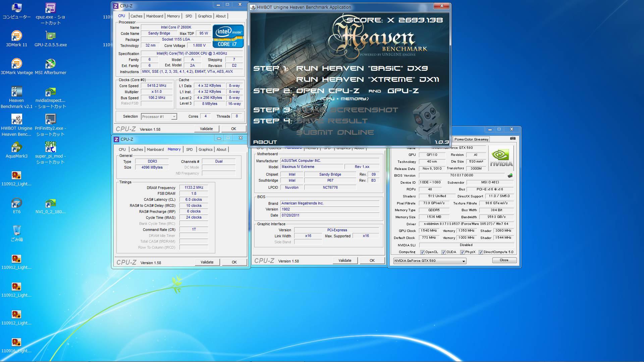Viewport: 644px width, 362px height.
Task: Click the GPU-Z link in Step 2
Action: click(x=403, y=91)
